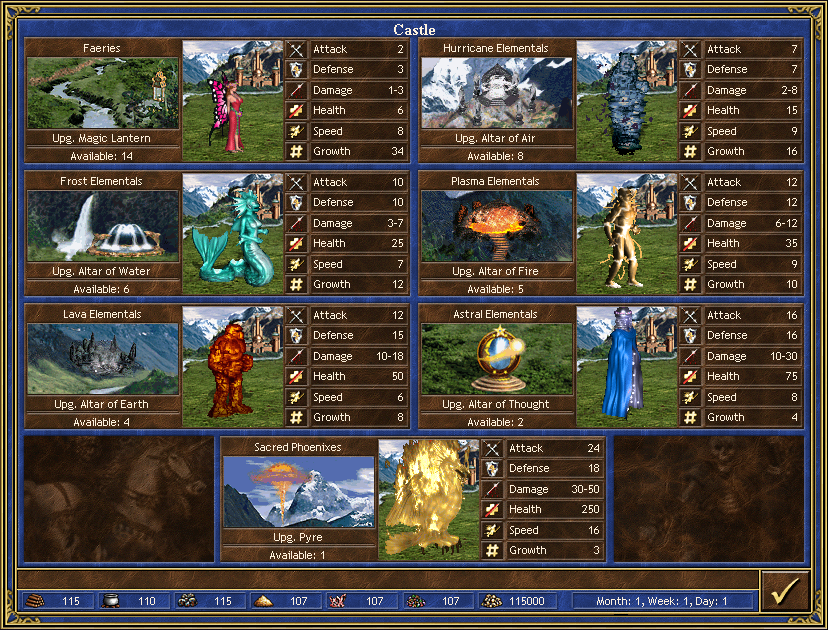This screenshot has width=828, height=630.
Task: Click the mercury resource icon
Action: (112, 601)
